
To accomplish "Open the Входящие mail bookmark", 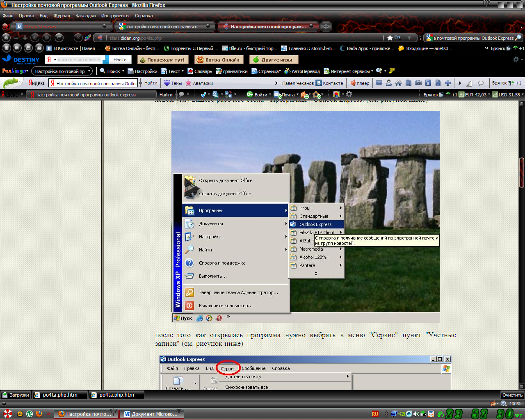I will pyautogui.click(x=425, y=48).
